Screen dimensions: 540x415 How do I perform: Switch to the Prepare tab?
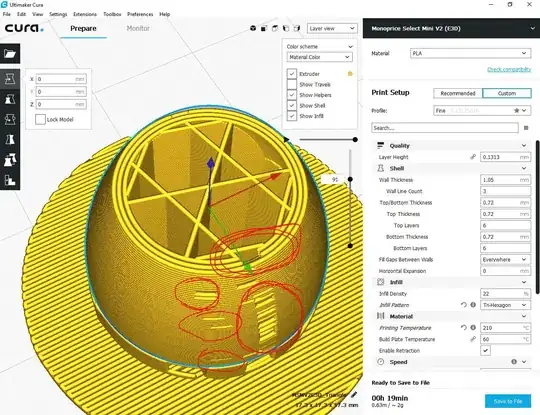coord(83,28)
